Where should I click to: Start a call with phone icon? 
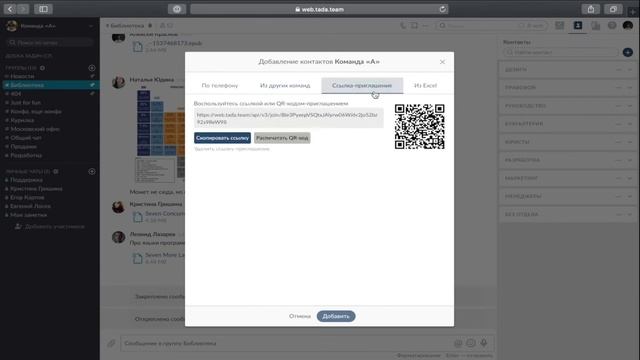pyautogui.click(x=403, y=26)
